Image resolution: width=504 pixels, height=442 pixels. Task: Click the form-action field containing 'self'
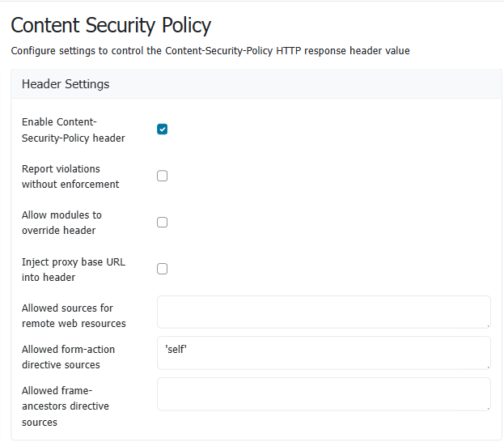pos(323,353)
